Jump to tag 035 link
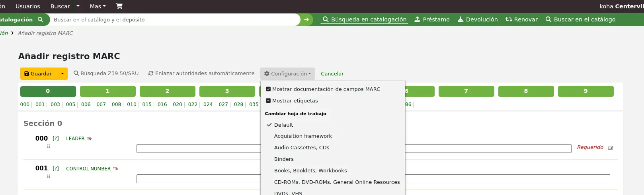 tap(254, 104)
